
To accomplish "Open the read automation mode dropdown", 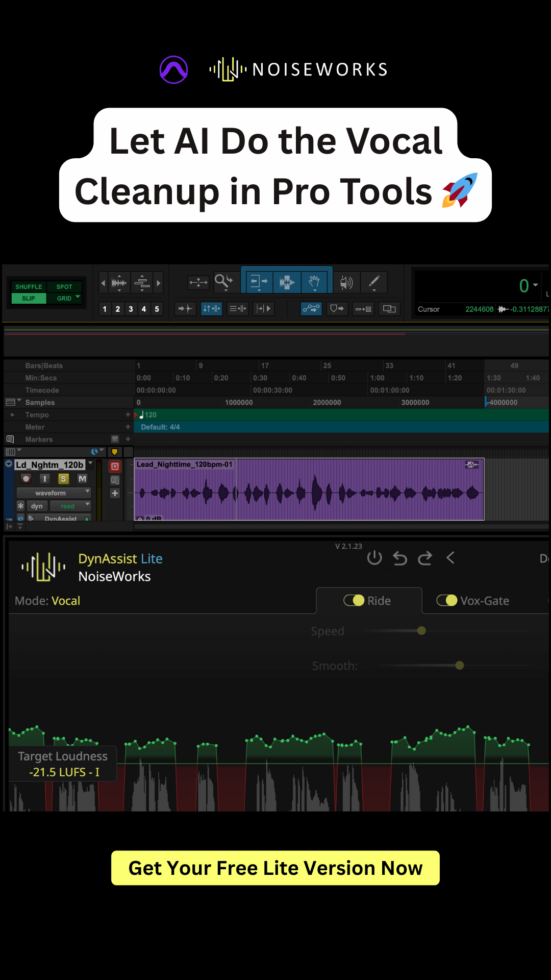I will [70, 506].
